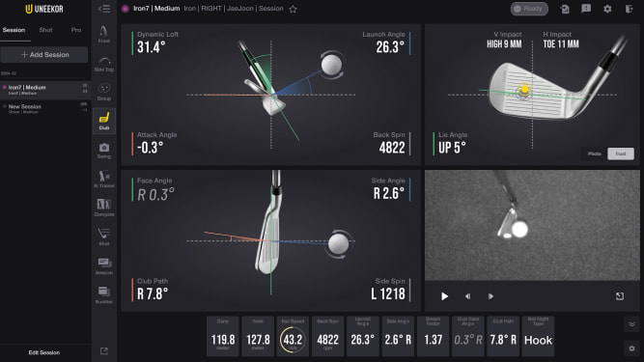The image size is (644, 362).
Task: Click the Dynamic Loft 31.4° value
Action: pyautogui.click(x=152, y=47)
